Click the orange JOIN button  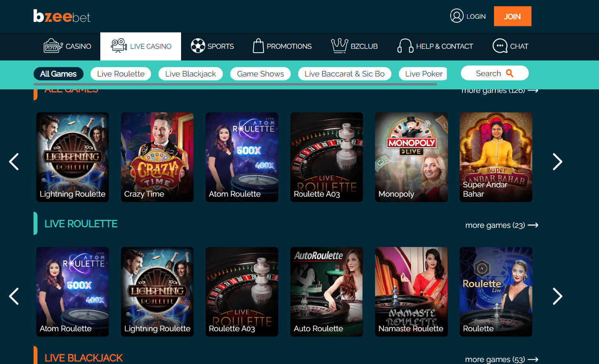pos(512,16)
